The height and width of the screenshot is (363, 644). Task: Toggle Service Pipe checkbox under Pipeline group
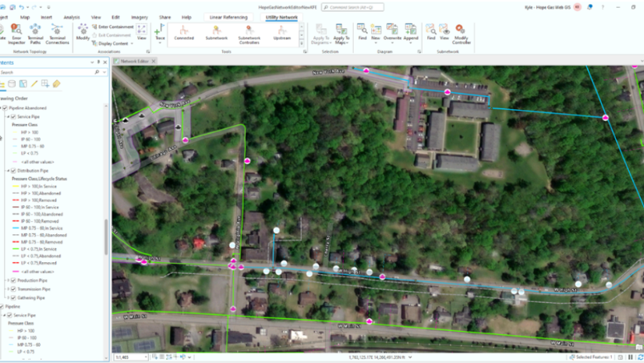click(9, 315)
